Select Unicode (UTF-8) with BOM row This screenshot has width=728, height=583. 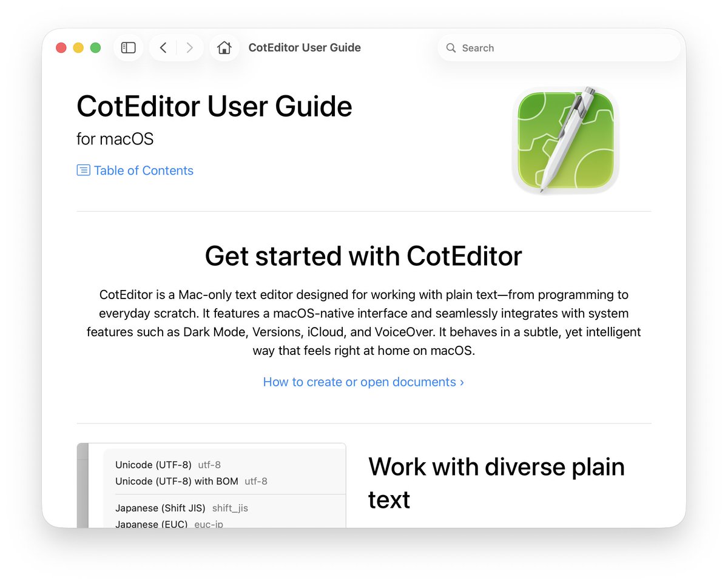191,482
